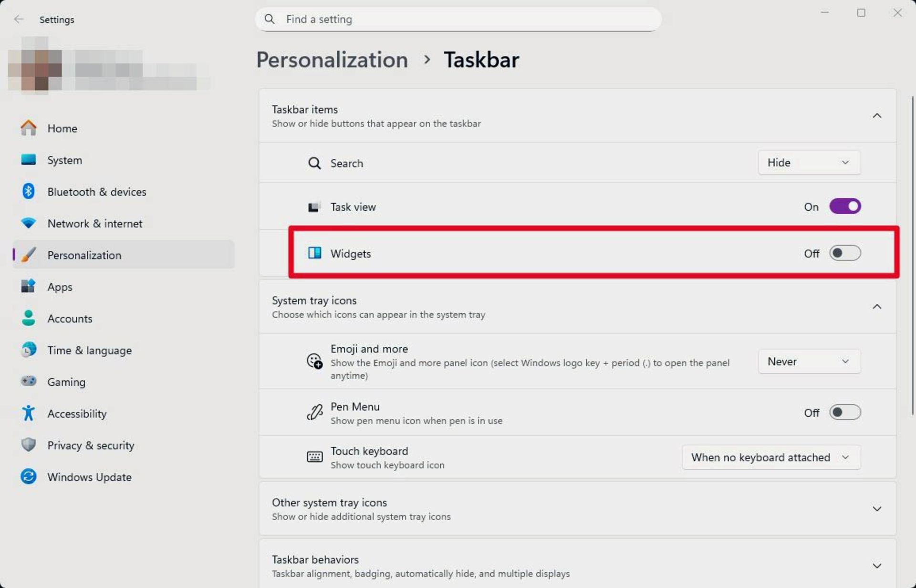916x588 pixels.
Task: Click the Network & internet wifi icon
Action: tap(29, 223)
